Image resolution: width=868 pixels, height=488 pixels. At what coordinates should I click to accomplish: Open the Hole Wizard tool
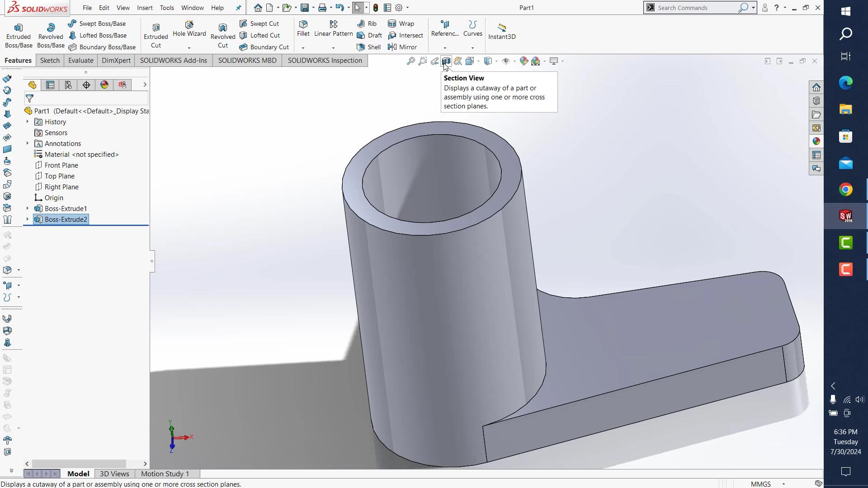(189, 28)
